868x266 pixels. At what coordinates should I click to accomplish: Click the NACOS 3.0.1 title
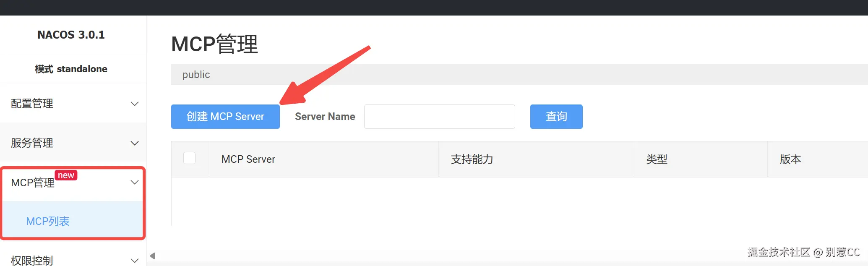[x=71, y=35]
